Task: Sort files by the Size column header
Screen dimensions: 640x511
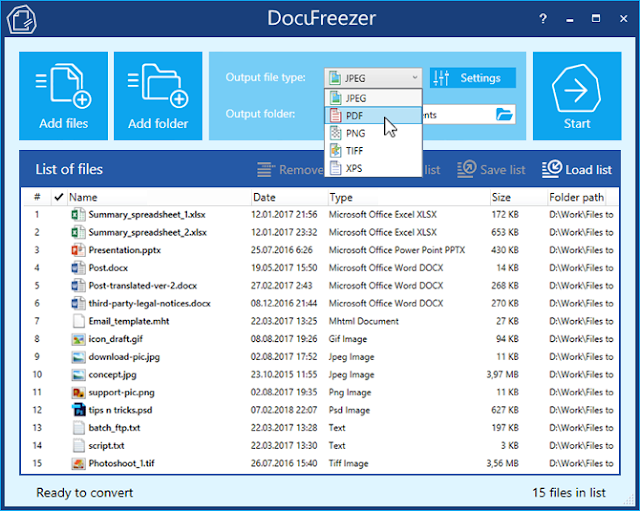Action: coord(501,197)
